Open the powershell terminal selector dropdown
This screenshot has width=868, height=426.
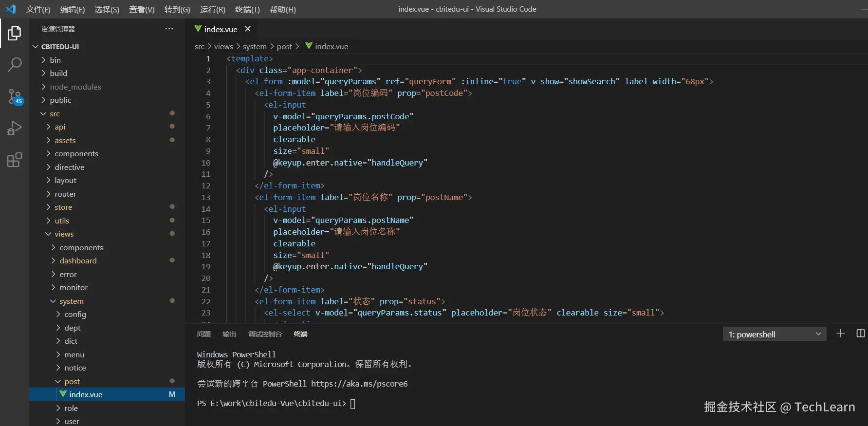(x=774, y=334)
